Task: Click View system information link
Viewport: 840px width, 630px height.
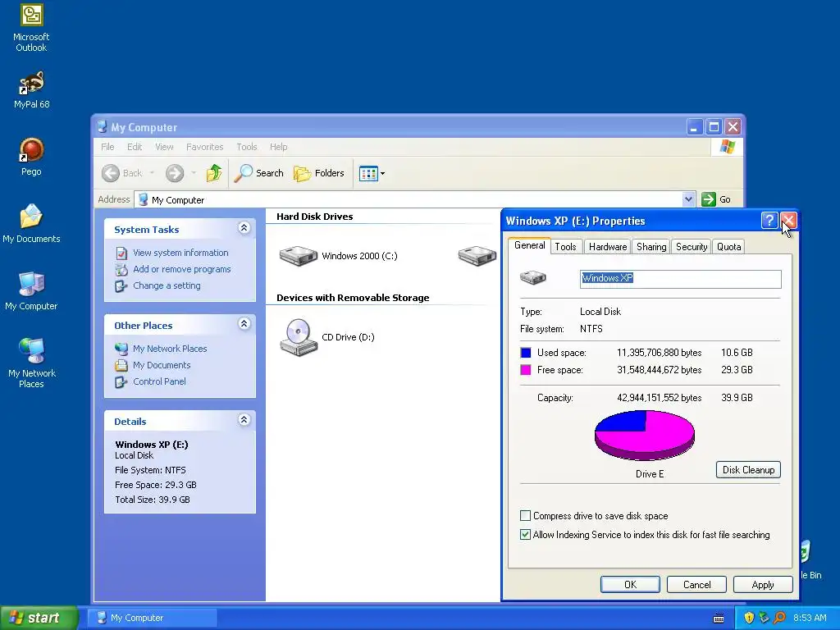Action: click(x=180, y=253)
